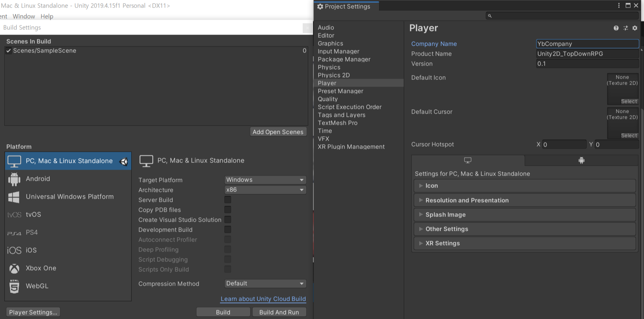Click the Product Name input field

click(x=588, y=54)
